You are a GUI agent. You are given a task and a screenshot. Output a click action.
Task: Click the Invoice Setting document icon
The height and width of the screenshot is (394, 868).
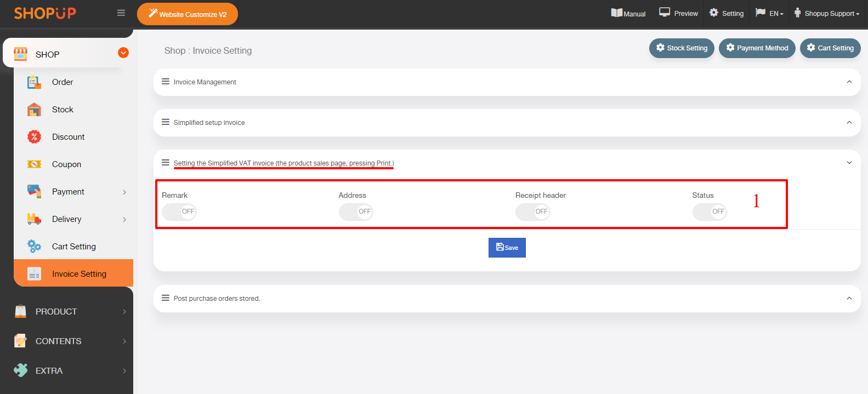pos(34,274)
